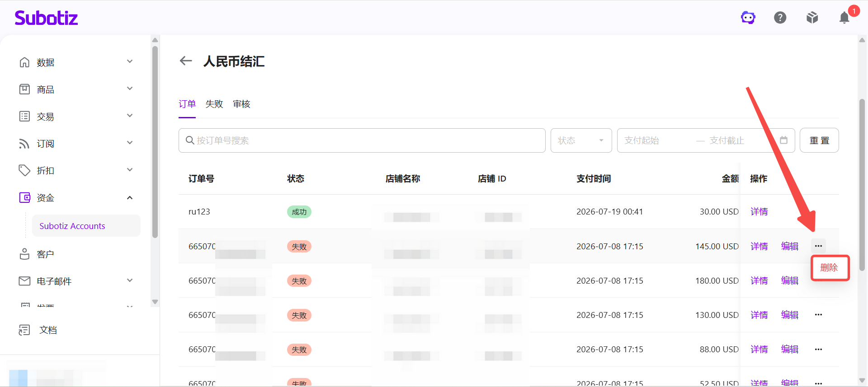This screenshot has height=387, width=868.
Task: Click the Subotiz logo
Action: coord(46,18)
